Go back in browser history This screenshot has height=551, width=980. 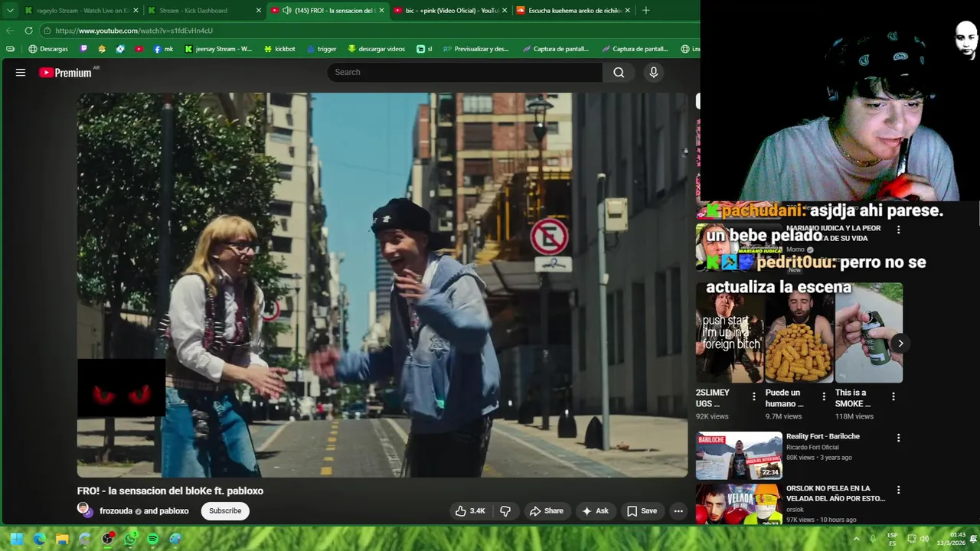pyautogui.click(x=10, y=31)
